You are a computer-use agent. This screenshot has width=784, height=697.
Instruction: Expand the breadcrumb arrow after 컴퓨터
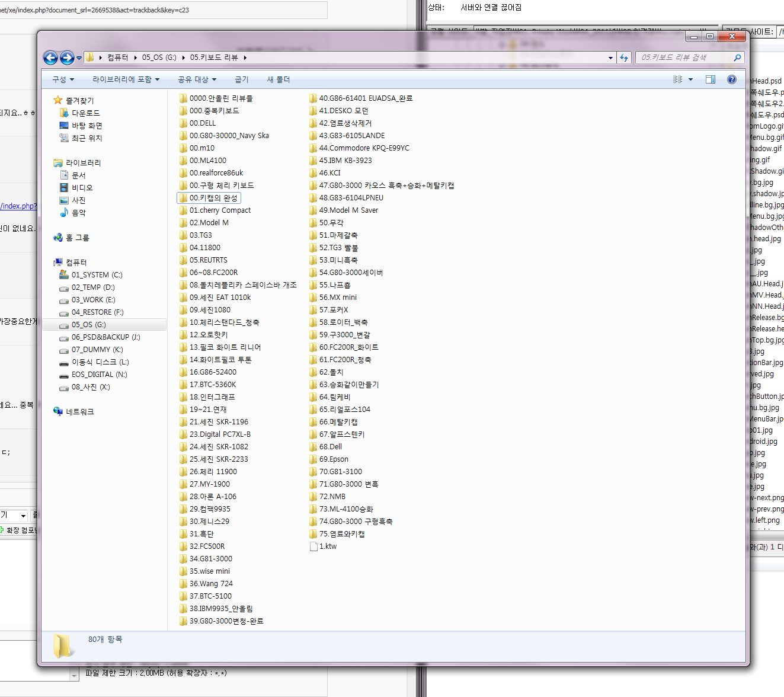[135, 57]
